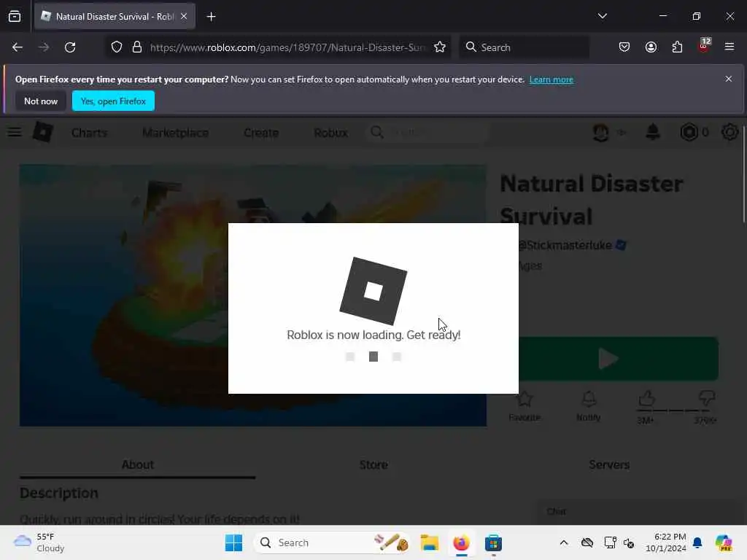This screenshot has height=560, width=747.
Task: Open Firefox account icon
Action: [x=651, y=47]
